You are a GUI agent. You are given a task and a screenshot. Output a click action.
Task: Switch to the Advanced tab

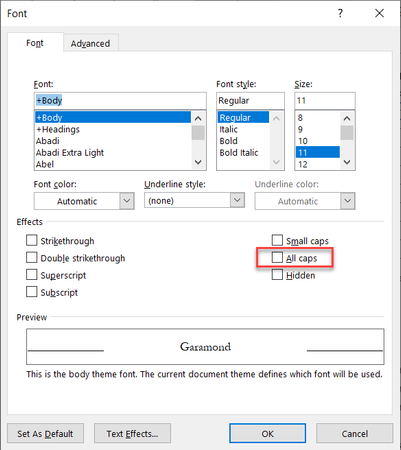click(90, 43)
